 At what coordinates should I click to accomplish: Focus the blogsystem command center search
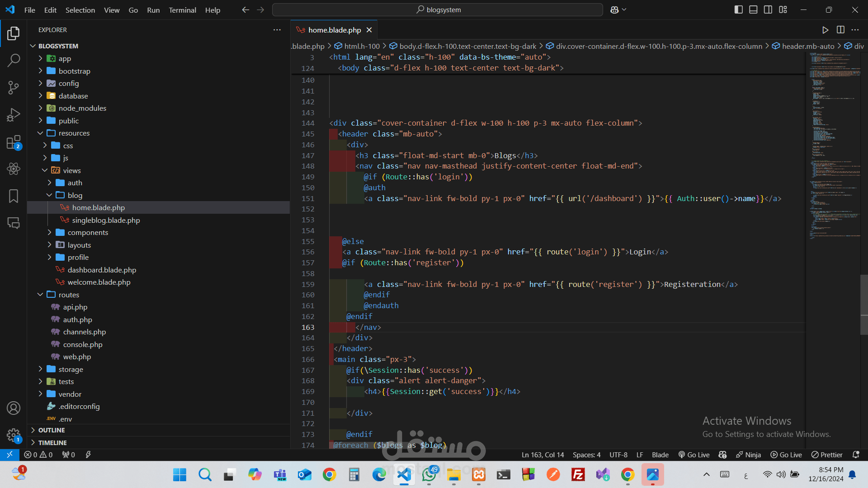[438, 10]
